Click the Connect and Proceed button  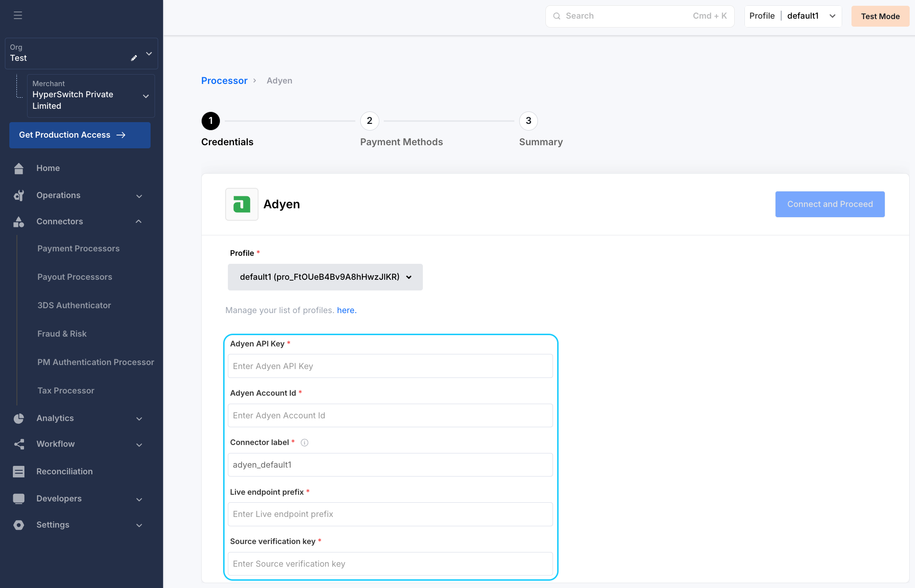[830, 204]
